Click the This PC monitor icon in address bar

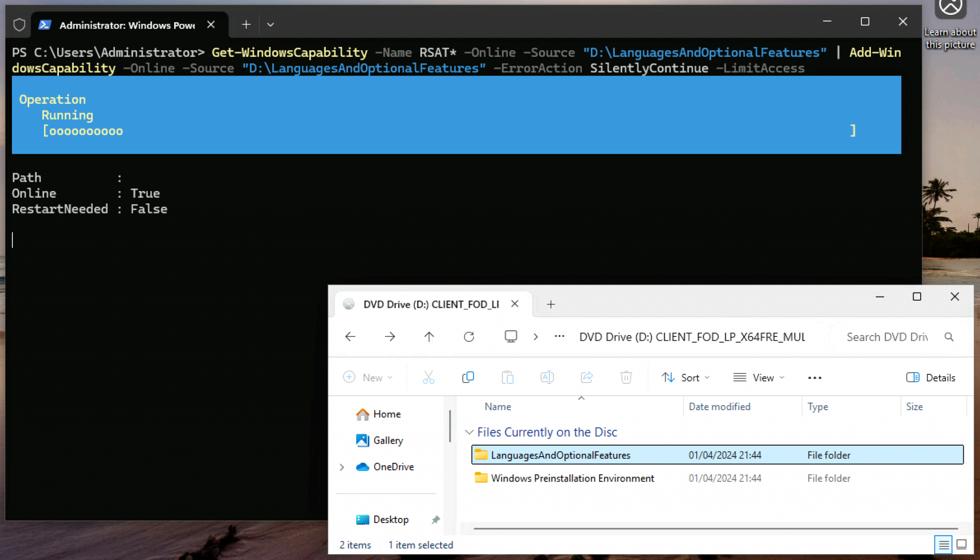[x=511, y=336]
